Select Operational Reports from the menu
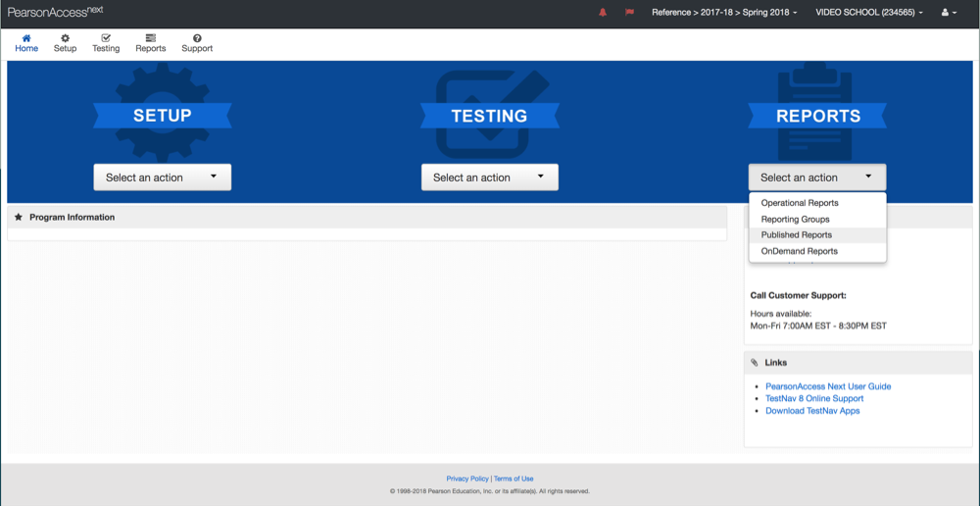The width and height of the screenshot is (980, 506). click(x=800, y=203)
